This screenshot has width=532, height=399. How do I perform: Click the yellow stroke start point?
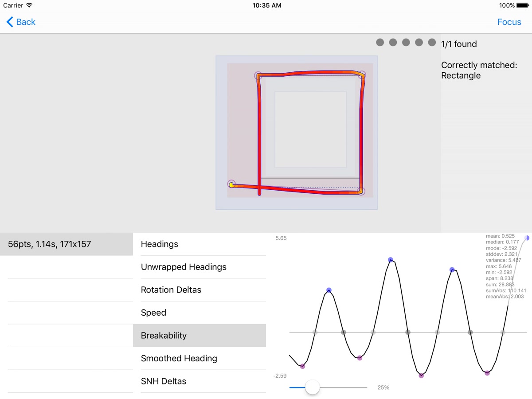click(231, 184)
